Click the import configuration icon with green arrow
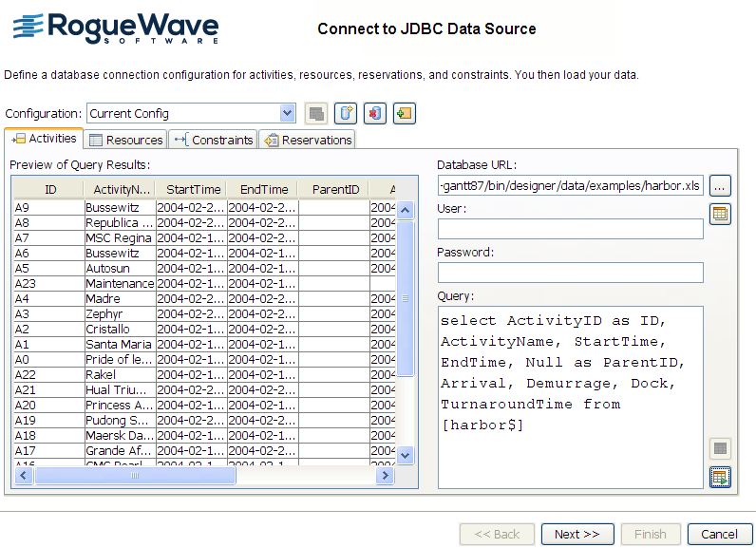Image resolution: width=756 pixels, height=548 pixels. [405, 114]
